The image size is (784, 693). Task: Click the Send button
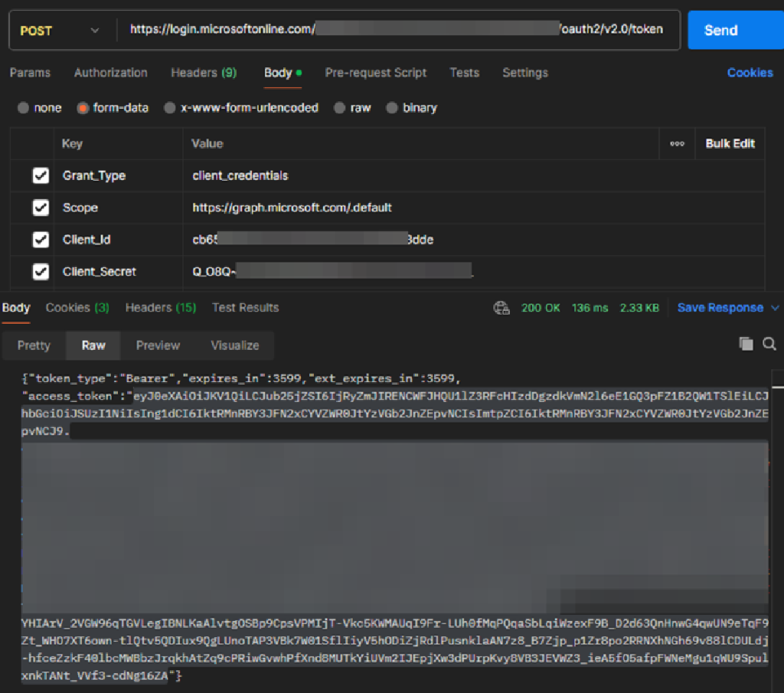[720, 30]
